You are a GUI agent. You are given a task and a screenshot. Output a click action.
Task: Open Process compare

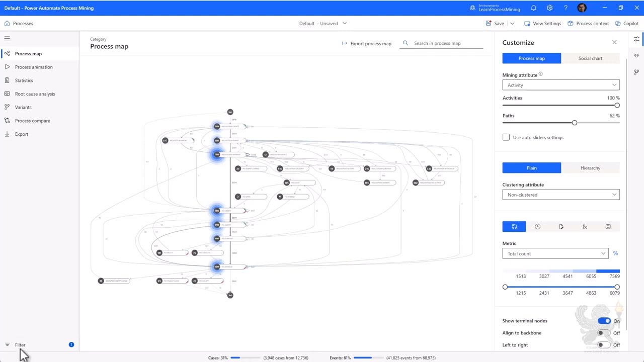(x=32, y=121)
